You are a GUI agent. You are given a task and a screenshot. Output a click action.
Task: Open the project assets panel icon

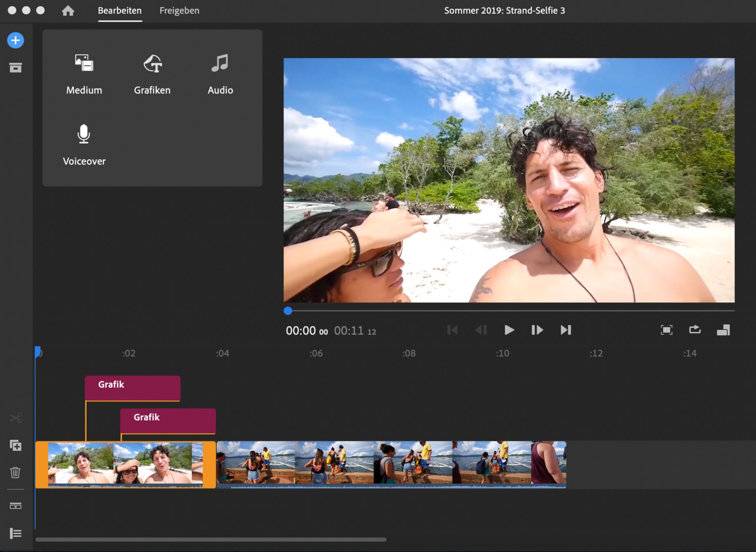click(x=15, y=68)
